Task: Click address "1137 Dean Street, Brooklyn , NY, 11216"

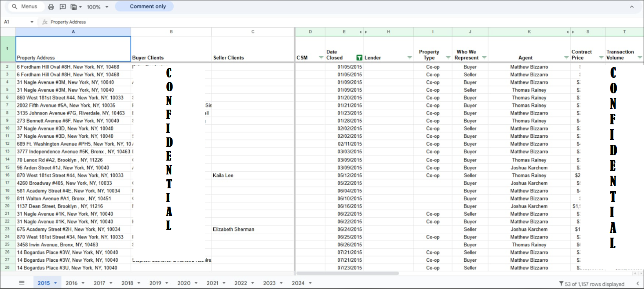Action: pyautogui.click(x=60, y=206)
